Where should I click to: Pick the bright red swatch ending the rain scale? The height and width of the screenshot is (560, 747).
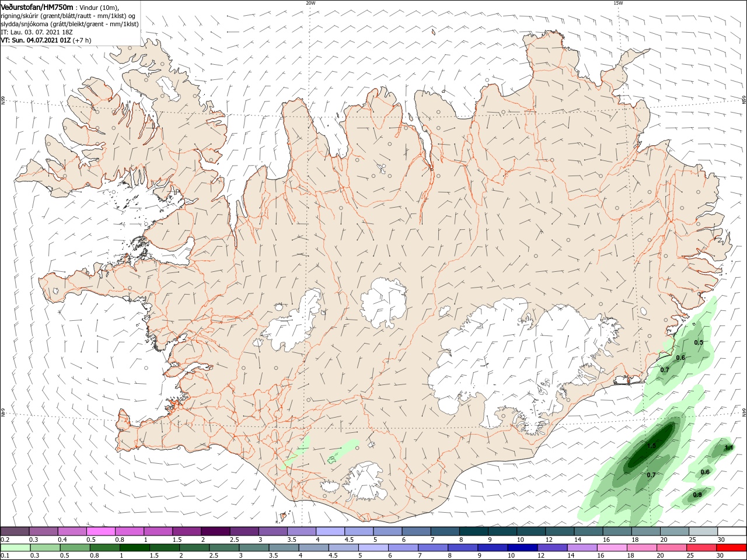(732, 548)
